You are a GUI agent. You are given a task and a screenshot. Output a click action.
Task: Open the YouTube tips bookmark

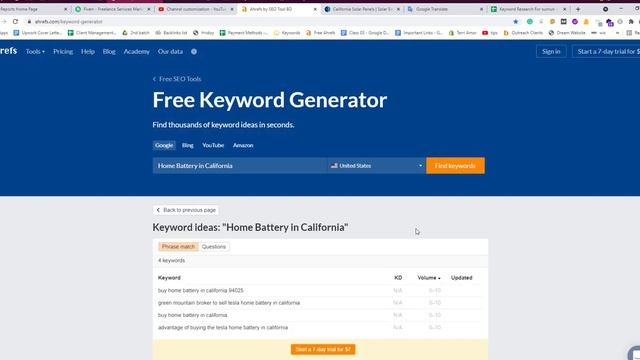490,33
